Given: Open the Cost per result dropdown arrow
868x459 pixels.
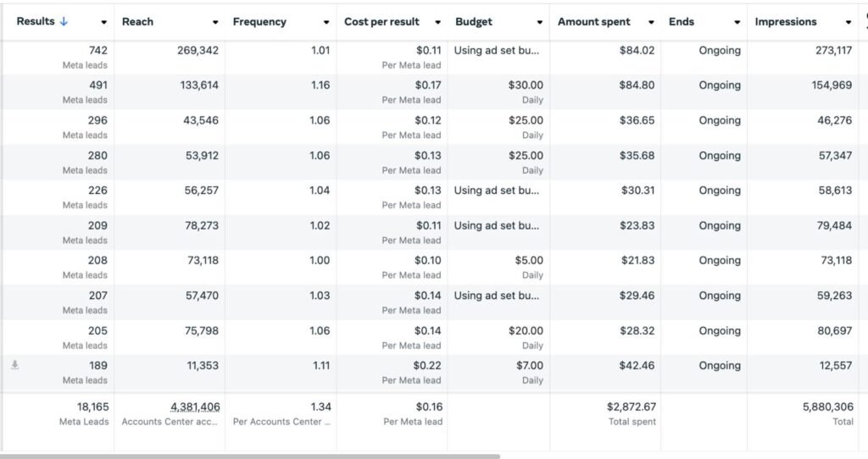Looking at the screenshot, I should [x=437, y=23].
